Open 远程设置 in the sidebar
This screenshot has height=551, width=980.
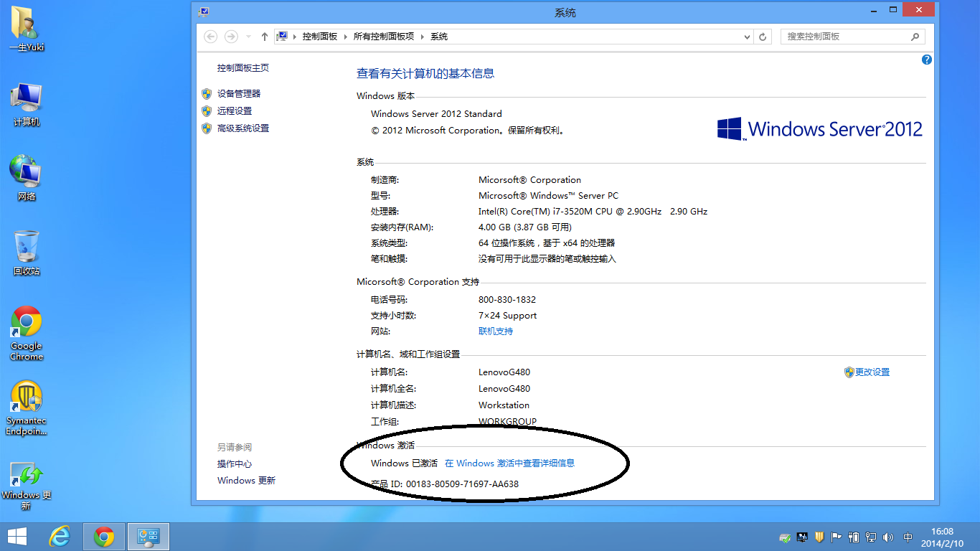235,111
